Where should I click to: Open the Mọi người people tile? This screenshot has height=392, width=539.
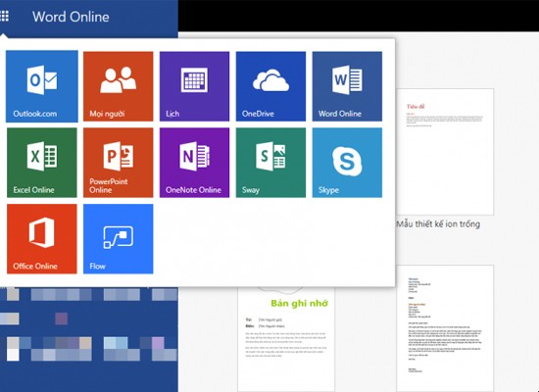(119, 86)
